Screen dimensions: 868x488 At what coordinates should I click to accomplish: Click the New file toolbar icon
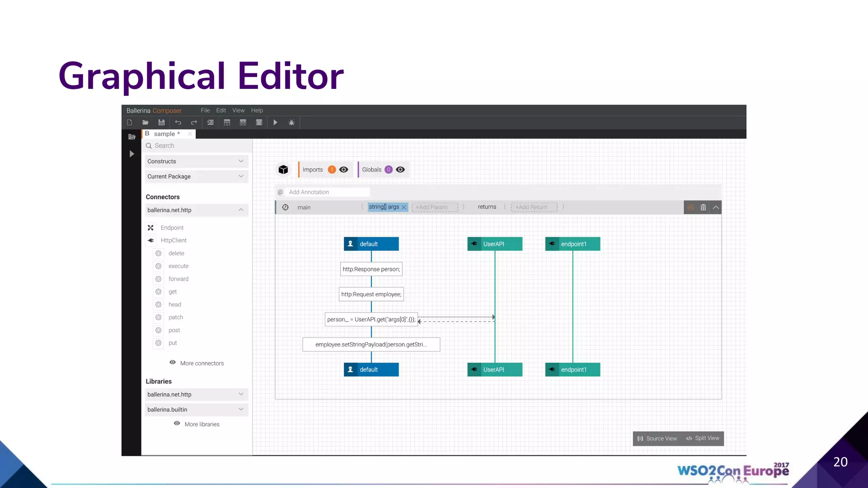[x=130, y=122]
